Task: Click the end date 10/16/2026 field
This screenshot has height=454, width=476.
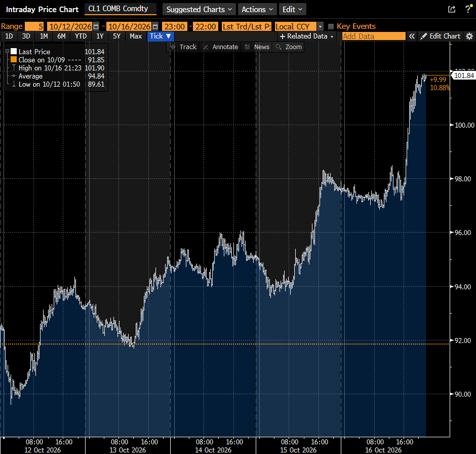Action: pyautogui.click(x=130, y=26)
